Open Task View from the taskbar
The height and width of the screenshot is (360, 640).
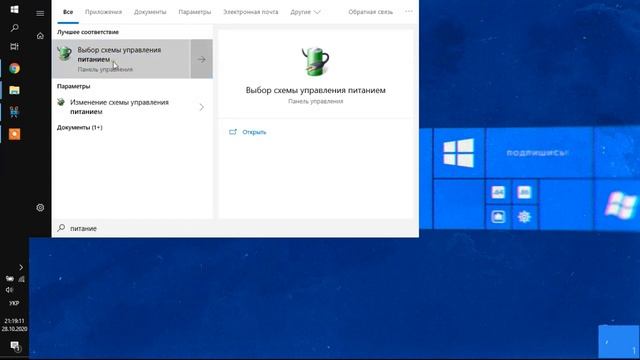[x=14, y=47]
